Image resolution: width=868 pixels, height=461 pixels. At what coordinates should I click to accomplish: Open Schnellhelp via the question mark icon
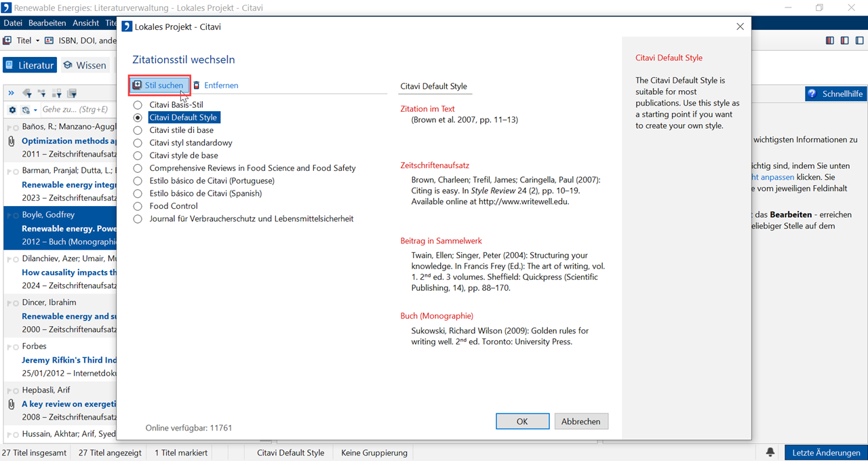click(812, 94)
